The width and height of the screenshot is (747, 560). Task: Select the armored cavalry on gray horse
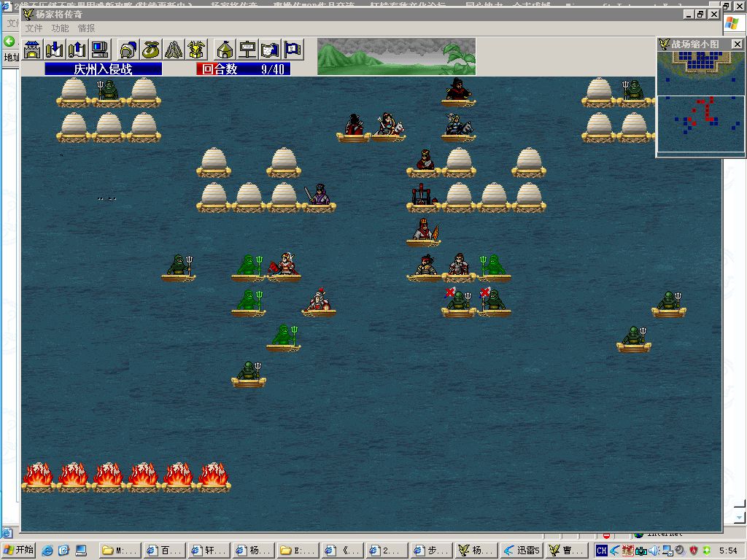coord(458,126)
